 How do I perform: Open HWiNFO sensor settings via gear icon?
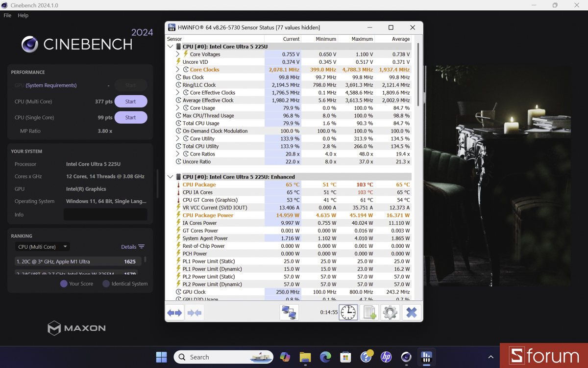tap(390, 312)
